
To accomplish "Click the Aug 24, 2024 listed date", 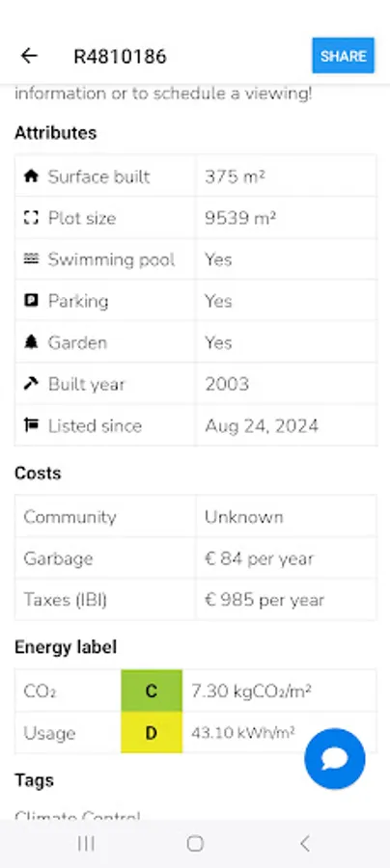I will point(262,425).
